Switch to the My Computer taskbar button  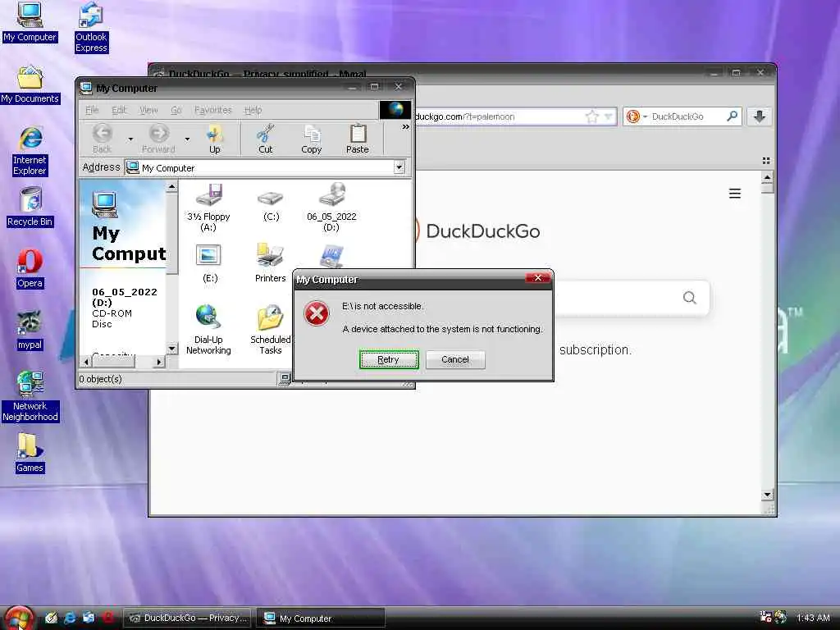pyautogui.click(x=321, y=619)
